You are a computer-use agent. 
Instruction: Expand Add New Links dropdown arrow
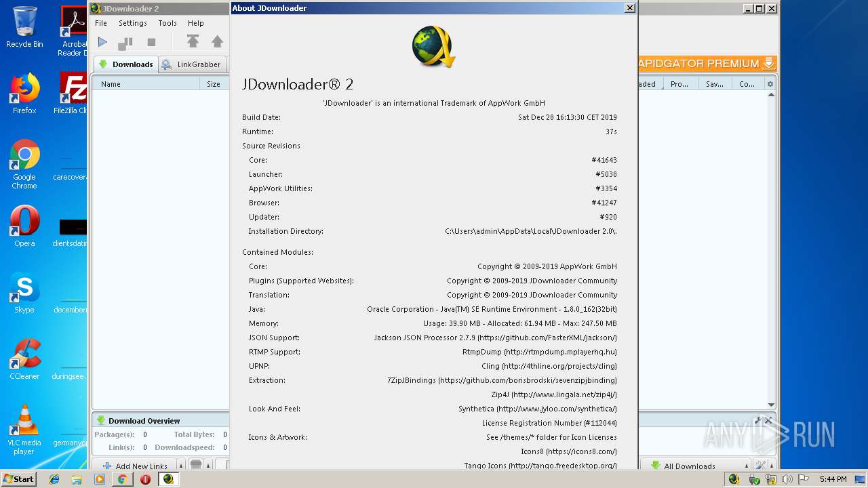click(x=181, y=466)
